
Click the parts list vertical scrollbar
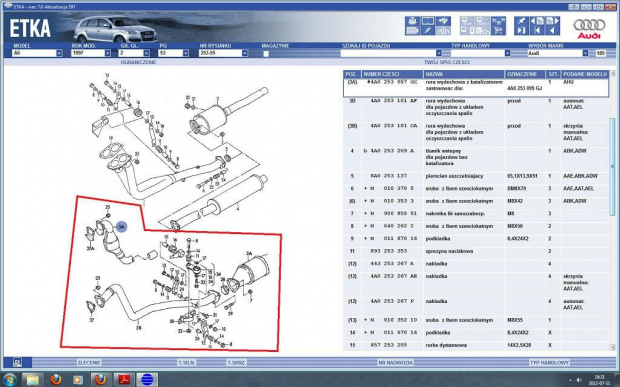[x=612, y=210]
